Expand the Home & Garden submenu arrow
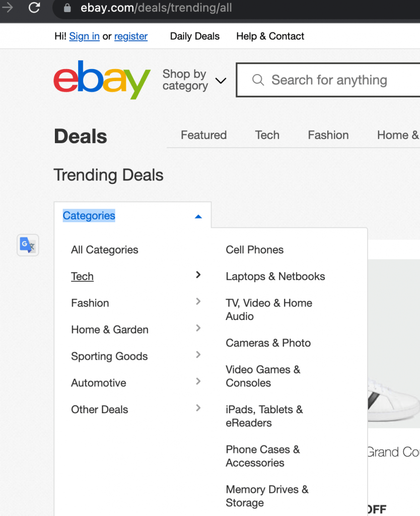 point(198,328)
